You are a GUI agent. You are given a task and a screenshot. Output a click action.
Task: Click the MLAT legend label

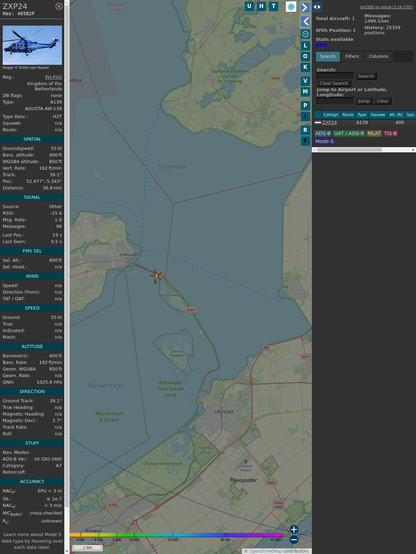pos(374,133)
